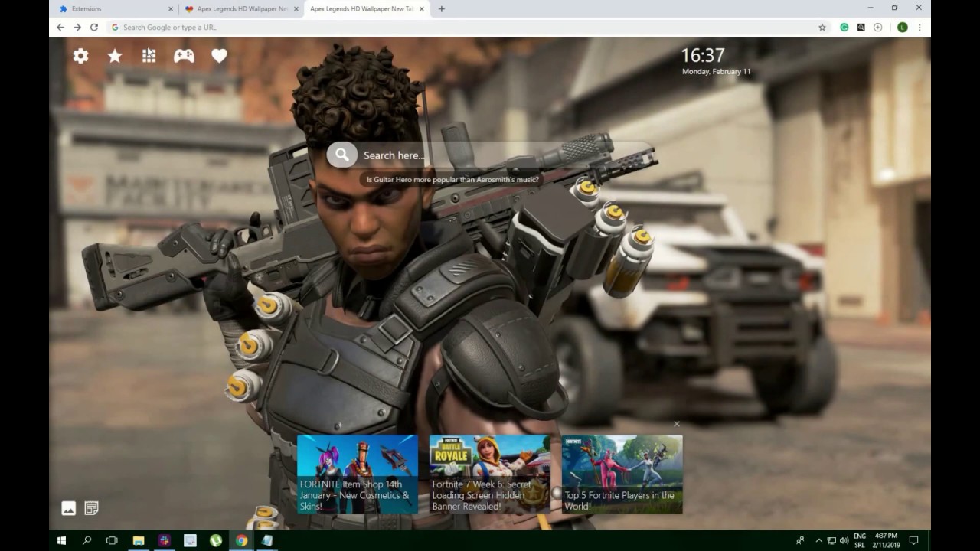Open games via the gamepad icon
Viewport: 980px width, 551px height.
pyautogui.click(x=184, y=56)
